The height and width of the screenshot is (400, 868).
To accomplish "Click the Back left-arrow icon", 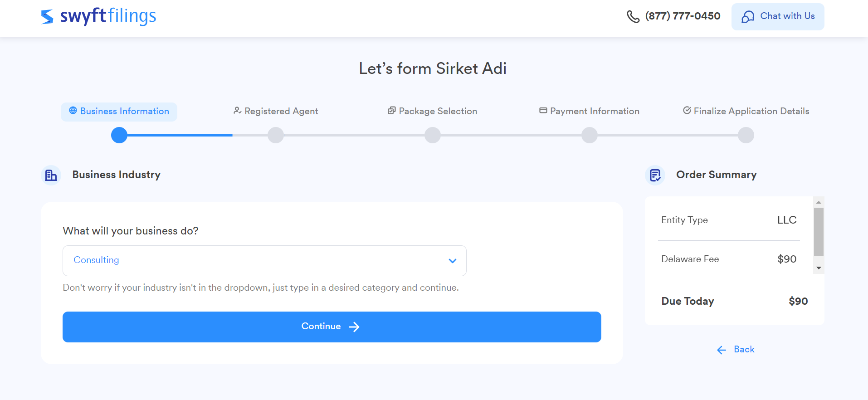I will click(722, 350).
